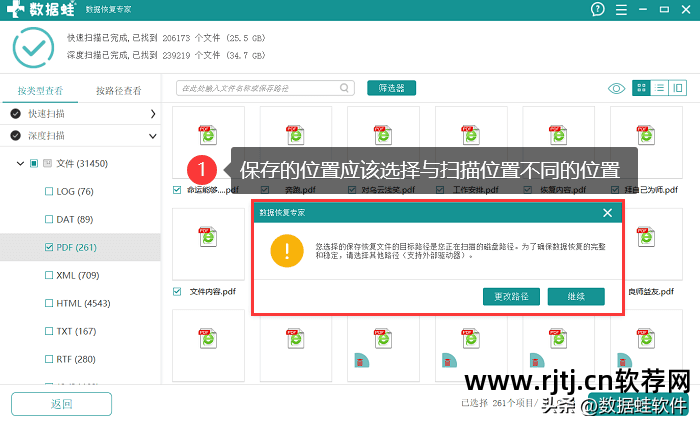Click the 筛选器 filter button

392,88
